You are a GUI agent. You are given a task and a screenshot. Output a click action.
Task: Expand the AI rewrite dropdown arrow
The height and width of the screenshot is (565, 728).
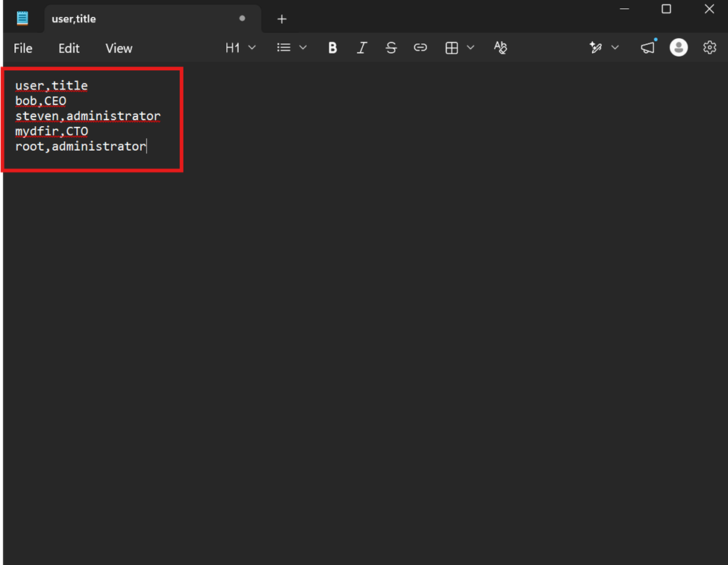click(x=615, y=47)
